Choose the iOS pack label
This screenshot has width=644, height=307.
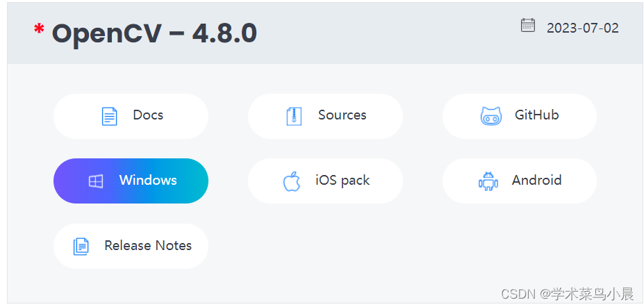point(342,181)
